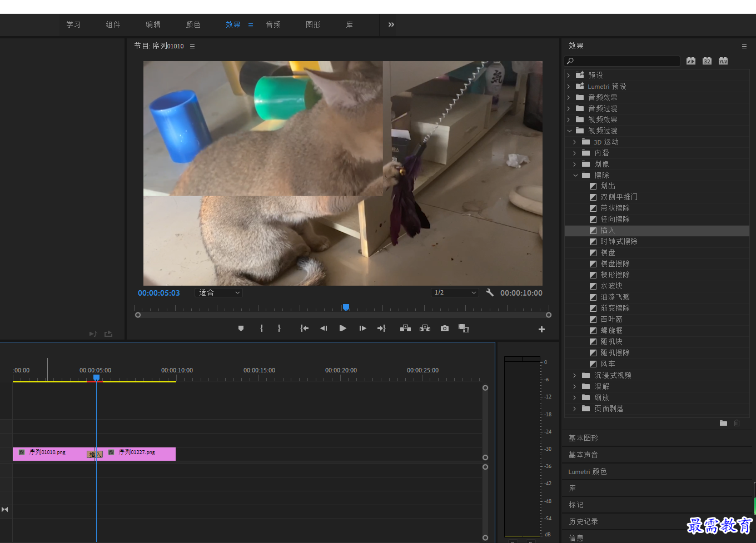This screenshot has height=543, width=756.
Task: Switch to the 颜色 workspace
Action: (x=193, y=24)
